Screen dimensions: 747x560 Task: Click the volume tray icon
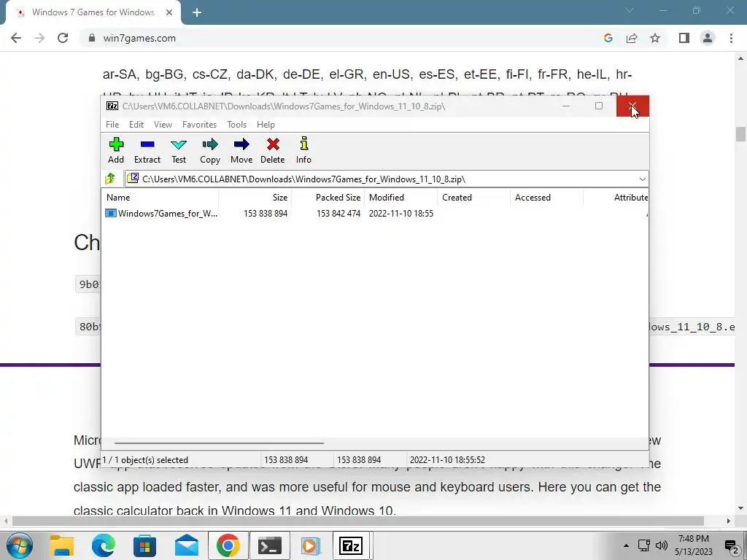[x=661, y=545]
